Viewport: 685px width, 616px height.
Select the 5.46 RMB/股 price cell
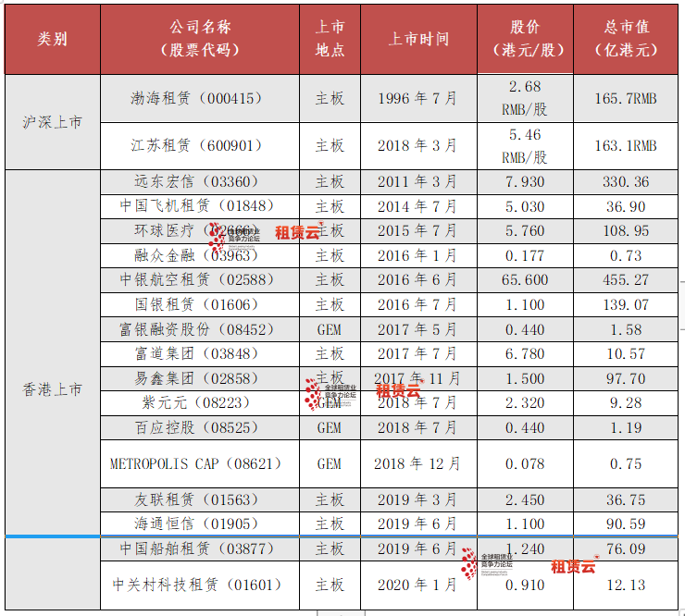pyautogui.click(x=525, y=146)
